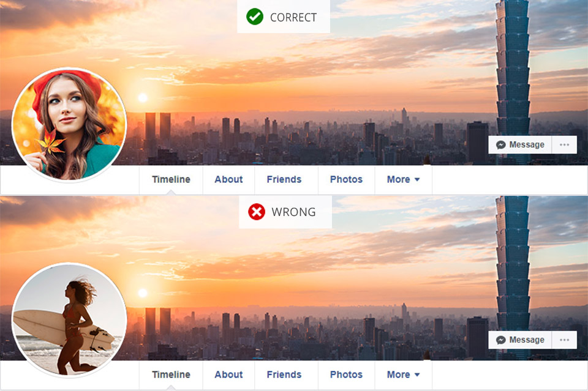This screenshot has width=588, height=391.
Task: Click the red X WRONG icon
Action: pyautogui.click(x=257, y=212)
